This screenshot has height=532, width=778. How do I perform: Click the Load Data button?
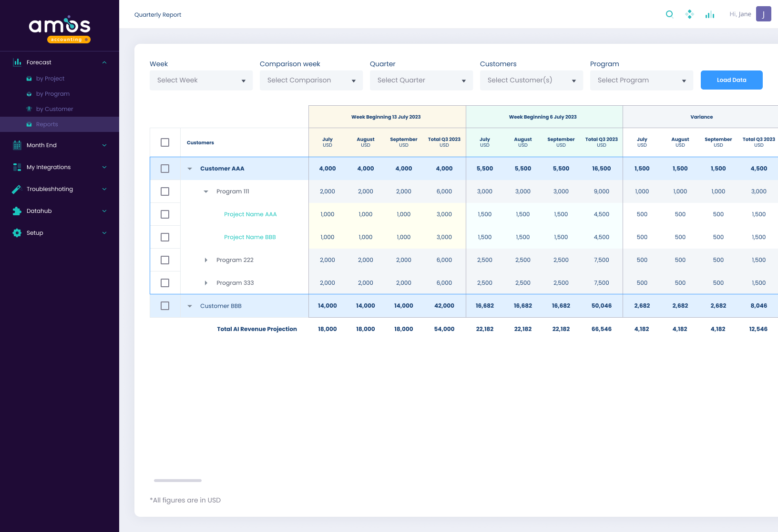pyautogui.click(x=731, y=80)
